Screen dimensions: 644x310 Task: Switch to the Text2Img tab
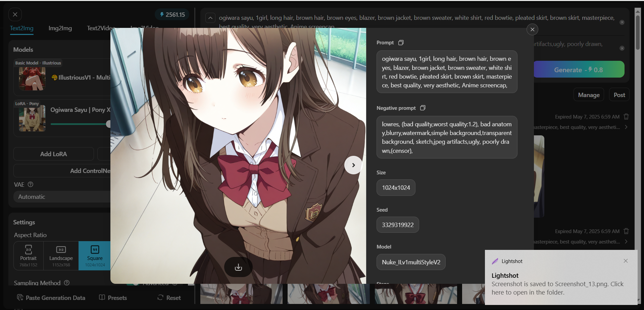[x=21, y=28]
